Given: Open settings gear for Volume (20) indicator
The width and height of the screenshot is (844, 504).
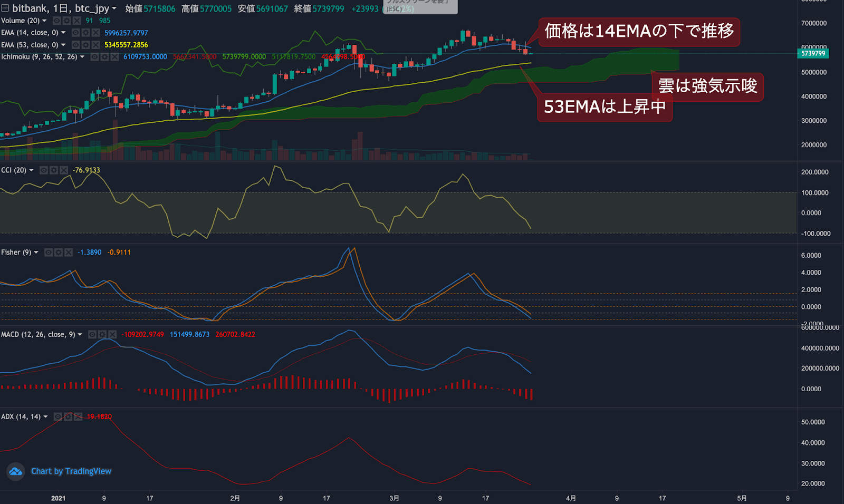Looking at the screenshot, I should [x=66, y=21].
